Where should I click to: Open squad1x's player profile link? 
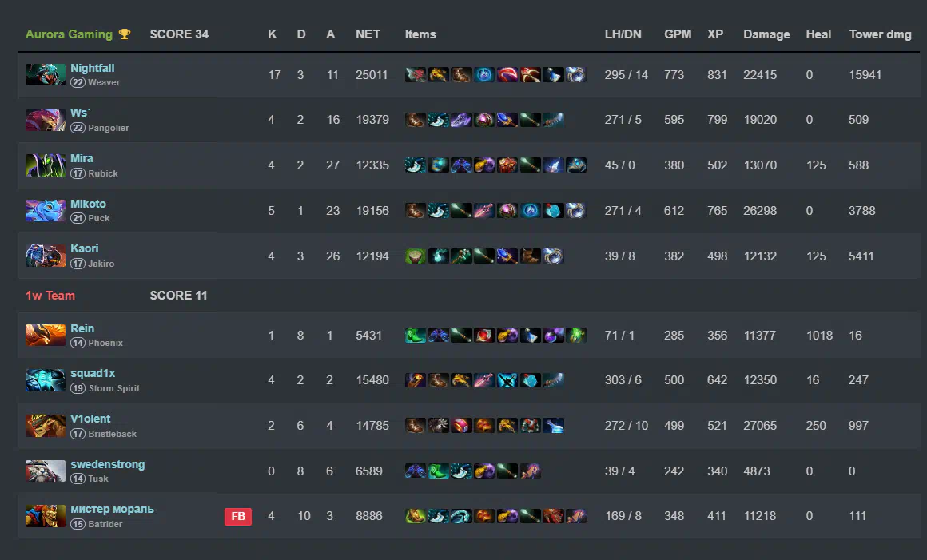pyautogui.click(x=93, y=374)
